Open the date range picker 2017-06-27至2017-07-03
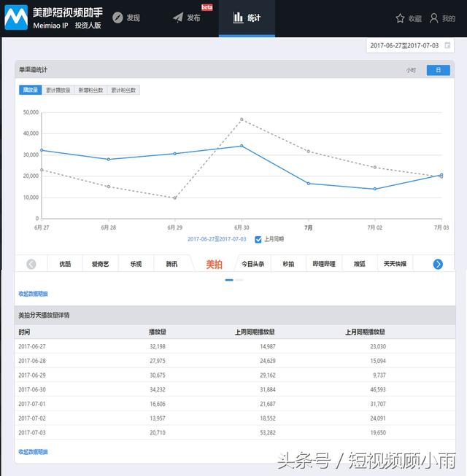467x476 pixels. coord(404,45)
